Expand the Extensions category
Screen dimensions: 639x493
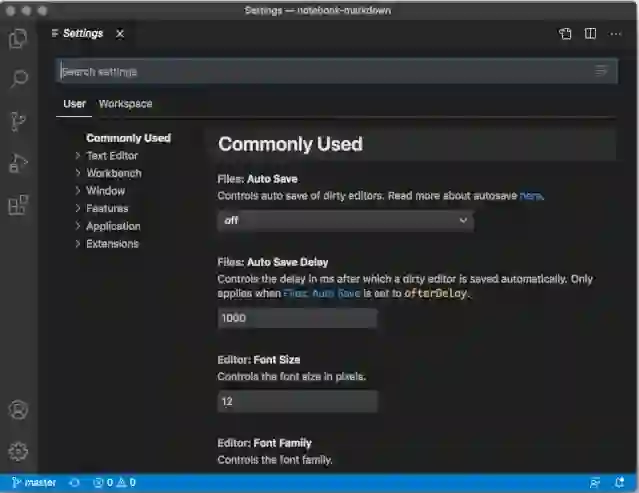112,244
